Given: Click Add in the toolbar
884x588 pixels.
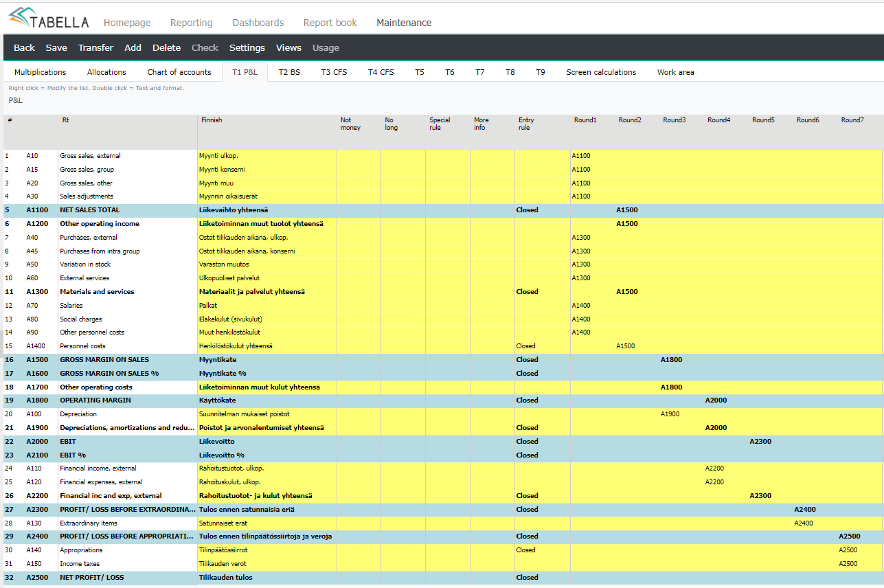Looking at the screenshot, I should [x=133, y=47].
